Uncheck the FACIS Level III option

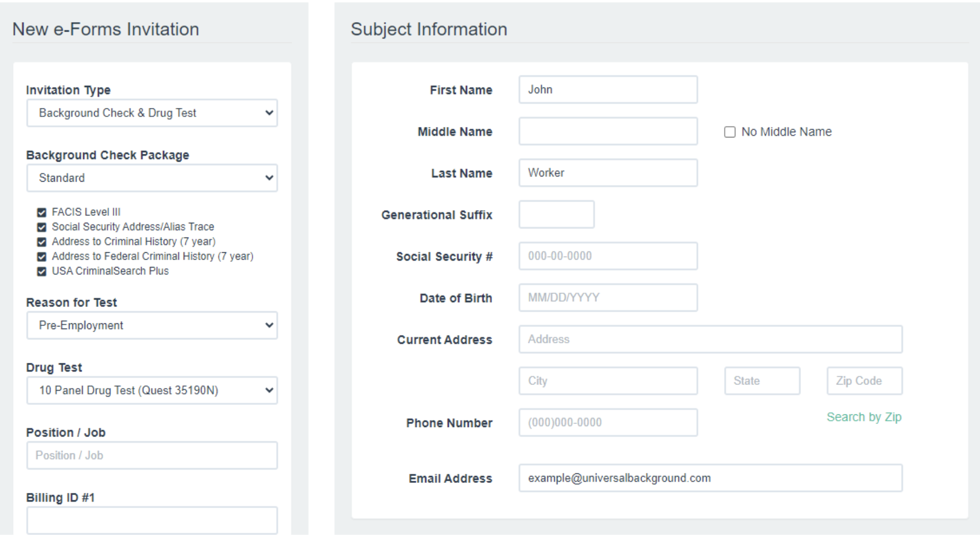(43, 213)
